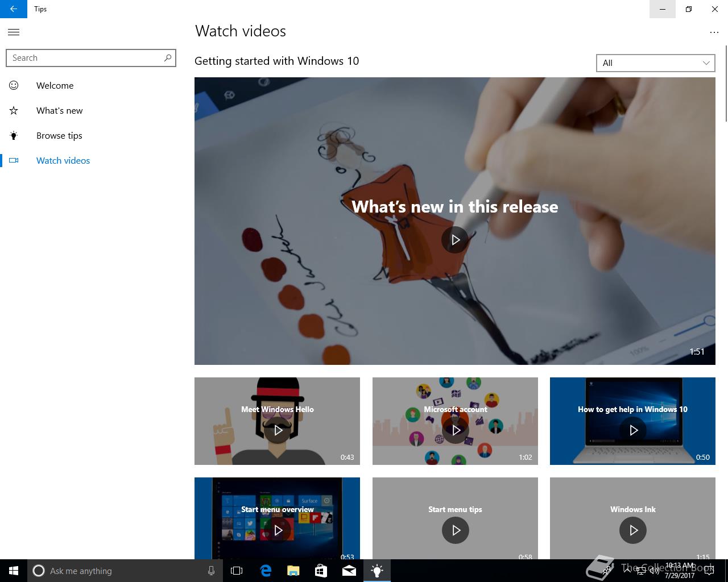Click the 1:51 duration label
Viewport: 728px width, 582px height.
[697, 351]
